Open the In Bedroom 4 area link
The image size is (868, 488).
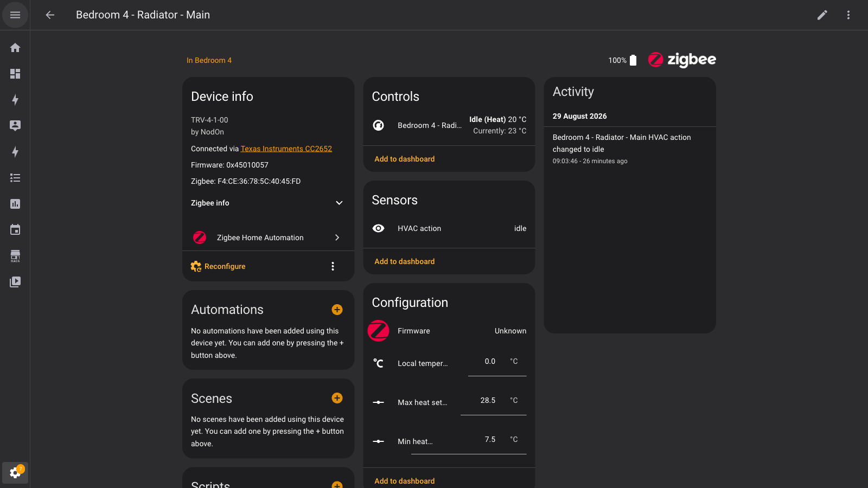pyautogui.click(x=209, y=60)
